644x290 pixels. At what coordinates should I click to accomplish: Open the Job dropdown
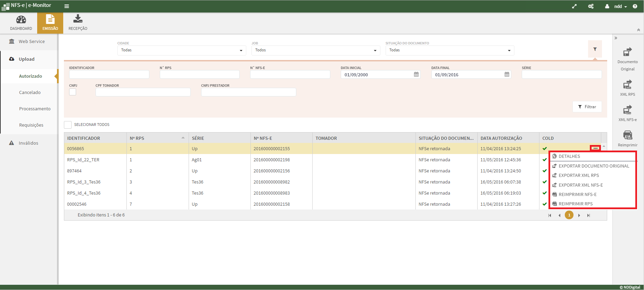click(316, 50)
